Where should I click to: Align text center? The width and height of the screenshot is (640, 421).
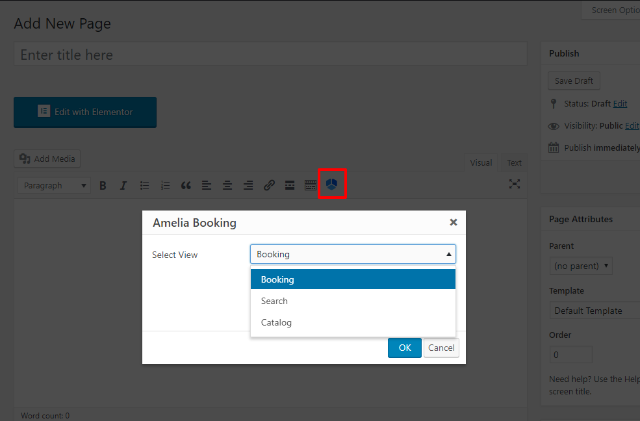(227, 186)
